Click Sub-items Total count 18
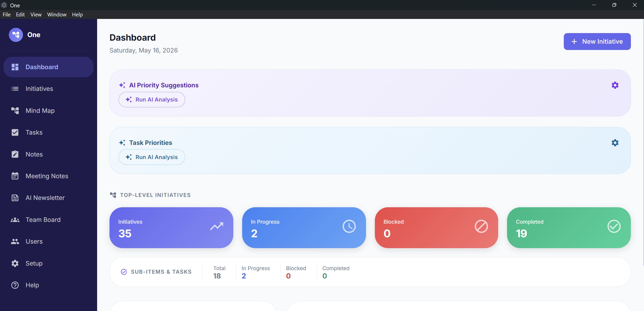Screen dimensions: 644x311 [x=217, y=276]
